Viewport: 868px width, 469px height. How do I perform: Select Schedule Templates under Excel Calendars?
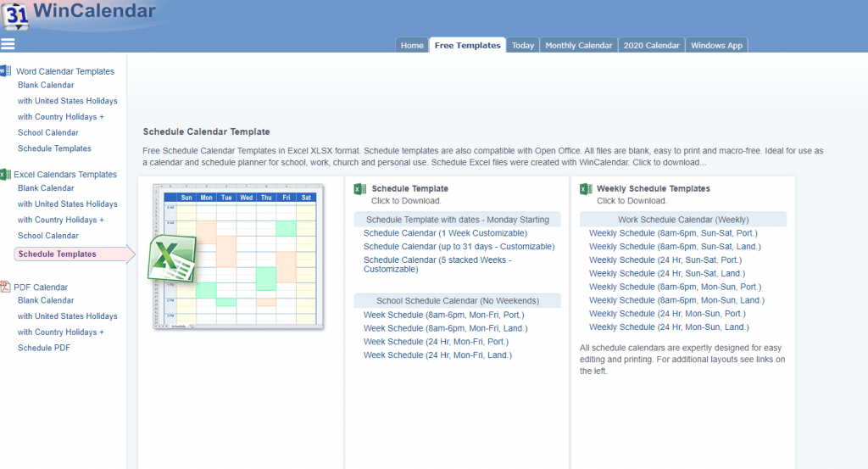(x=58, y=254)
